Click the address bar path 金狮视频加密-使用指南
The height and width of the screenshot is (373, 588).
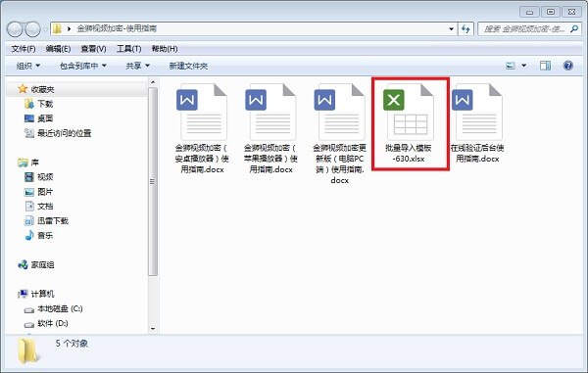[x=117, y=28]
